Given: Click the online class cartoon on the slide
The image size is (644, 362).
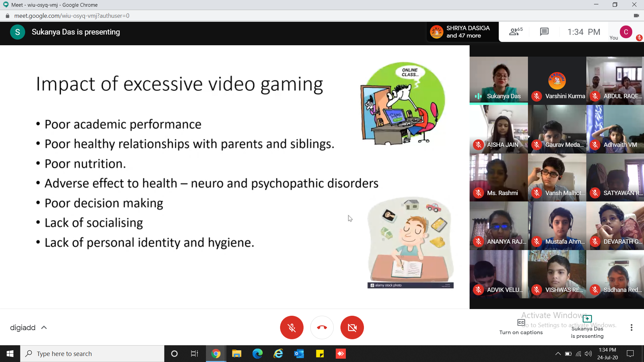Looking at the screenshot, I should coord(402,104).
